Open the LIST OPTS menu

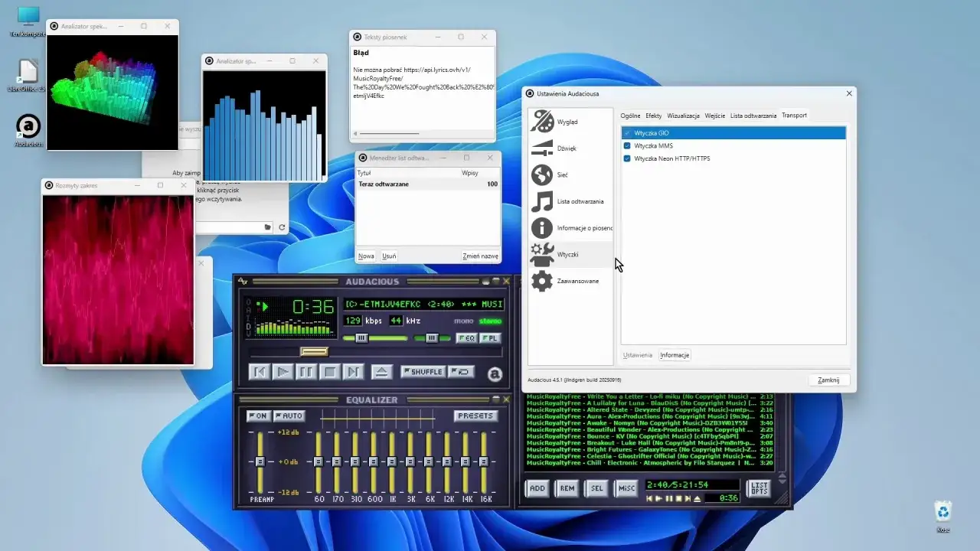(759, 488)
